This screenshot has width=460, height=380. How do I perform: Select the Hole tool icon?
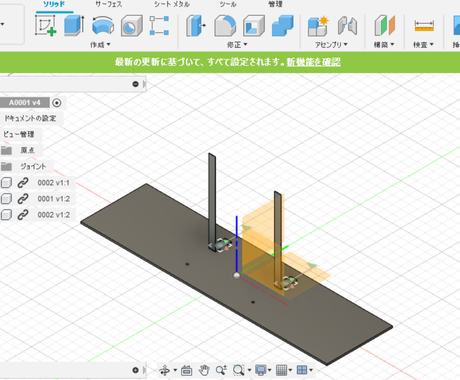[x=131, y=26]
